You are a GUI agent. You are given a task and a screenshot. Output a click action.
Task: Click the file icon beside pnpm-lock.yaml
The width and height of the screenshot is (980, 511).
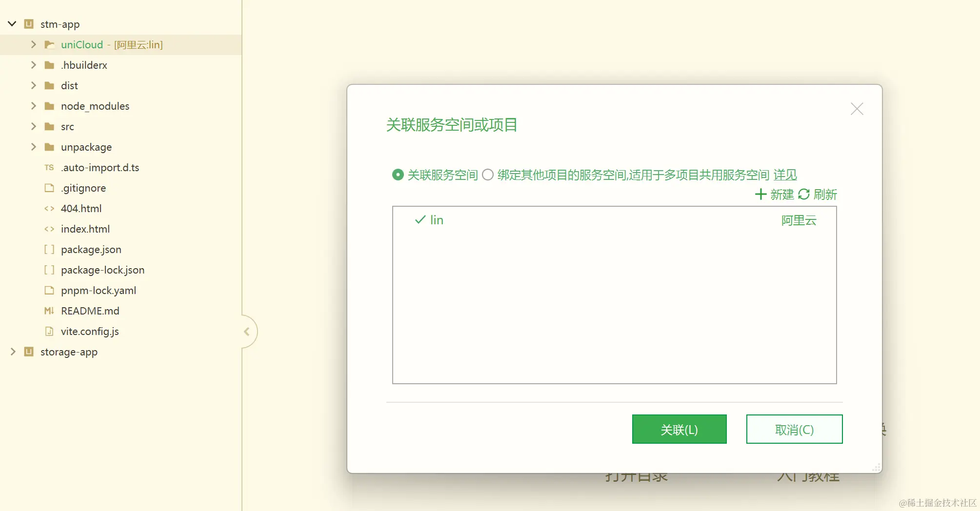(x=49, y=290)
